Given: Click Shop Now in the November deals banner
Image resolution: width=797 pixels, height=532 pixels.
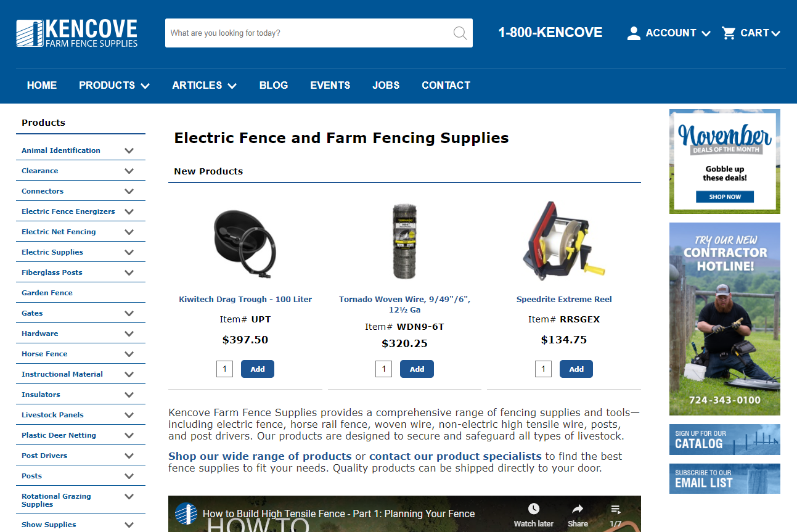Looking at the screenshot, I should point(724,197).
